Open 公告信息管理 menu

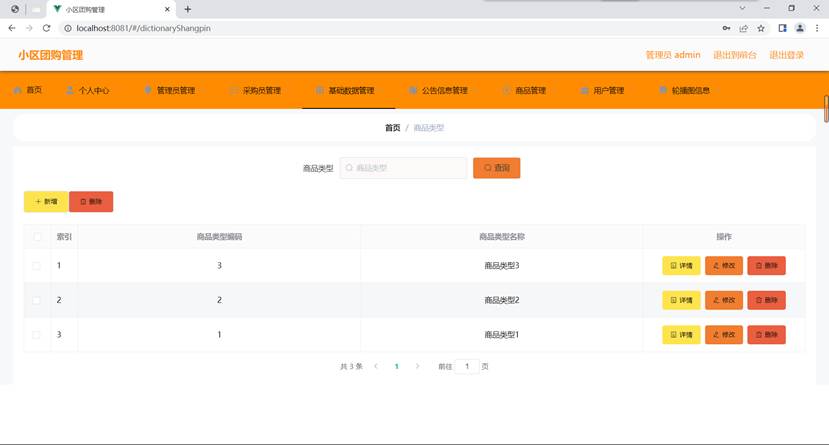pos(438,90)
